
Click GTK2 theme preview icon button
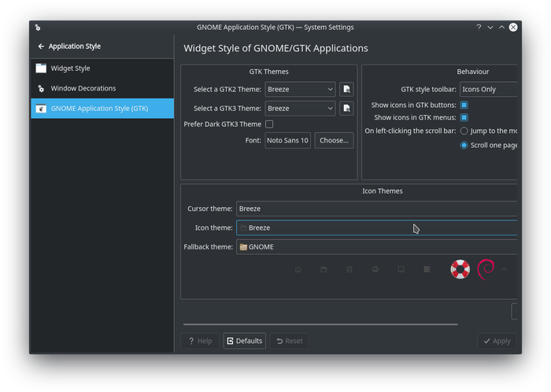[x=346, y=89]
